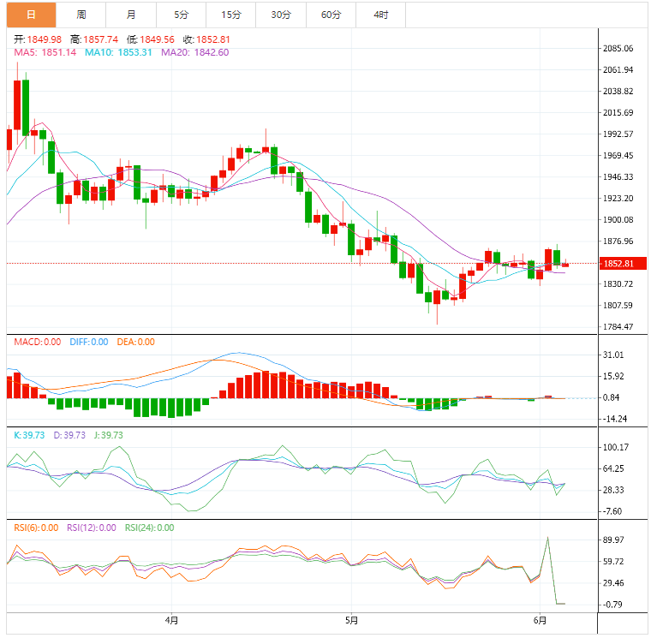Click the MA20: 1842.60 label
This screenshot has height=644, width=657.
194,52
